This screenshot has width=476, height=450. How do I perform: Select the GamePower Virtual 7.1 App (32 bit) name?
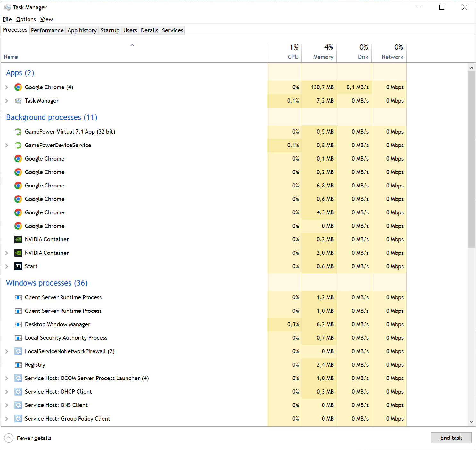(x=70, y=132)
